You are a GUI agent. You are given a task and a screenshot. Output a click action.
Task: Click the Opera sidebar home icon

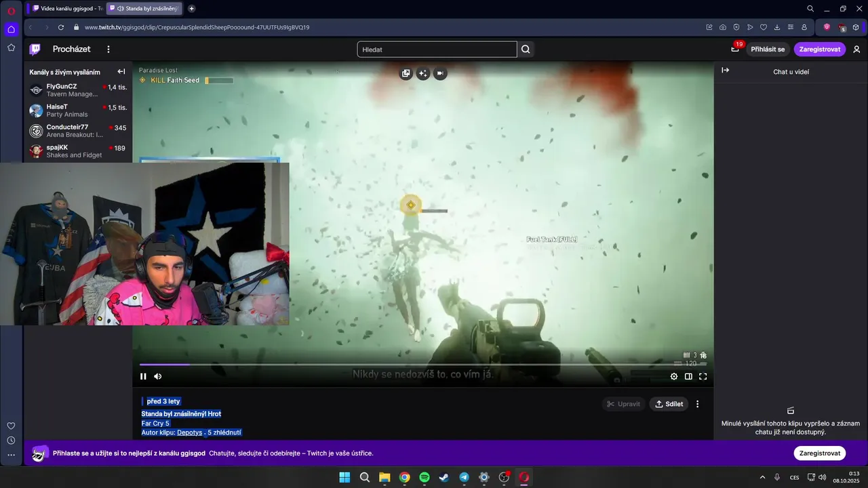pyautogui.click(x=11, y=29)
